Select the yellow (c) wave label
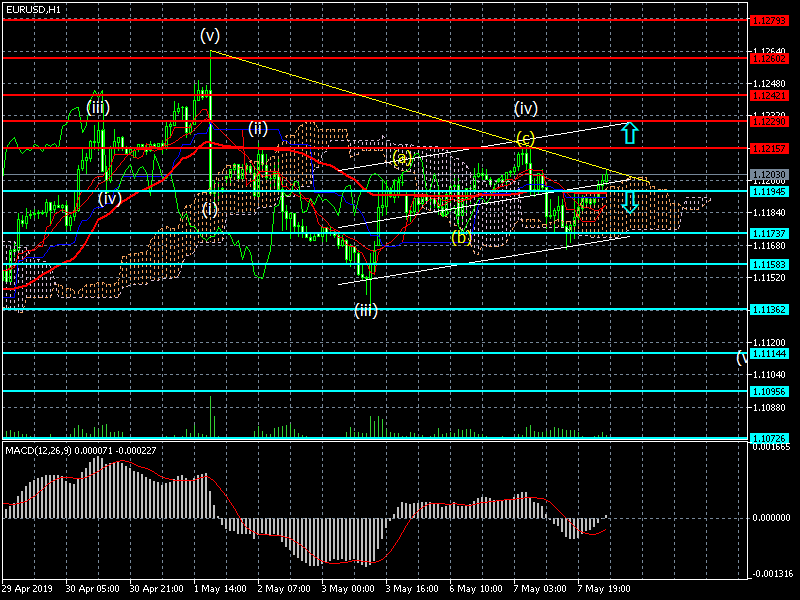This screenshot has width=800, height=600. 525,138
